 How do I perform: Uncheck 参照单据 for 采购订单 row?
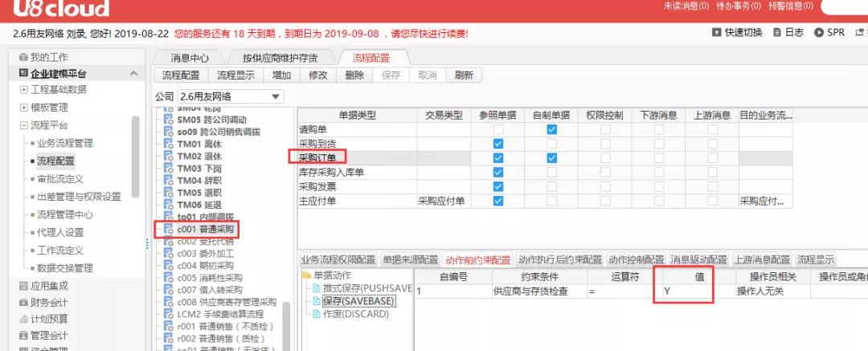tap(498, 158)
